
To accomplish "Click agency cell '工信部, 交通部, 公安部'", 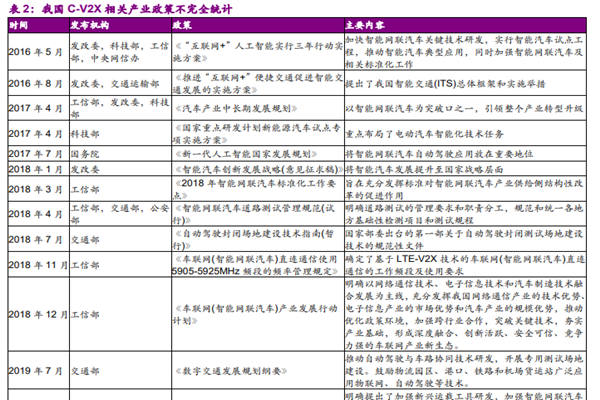I will [x=120, y=214].
